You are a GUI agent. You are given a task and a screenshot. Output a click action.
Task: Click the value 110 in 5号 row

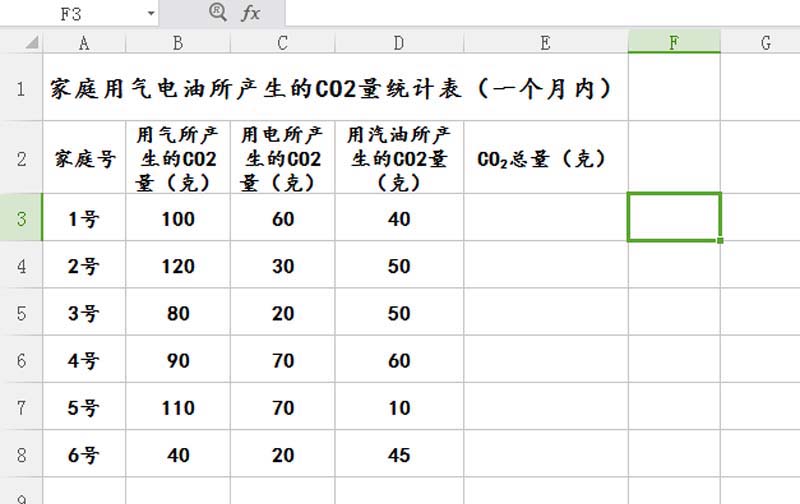pos(178,406)
